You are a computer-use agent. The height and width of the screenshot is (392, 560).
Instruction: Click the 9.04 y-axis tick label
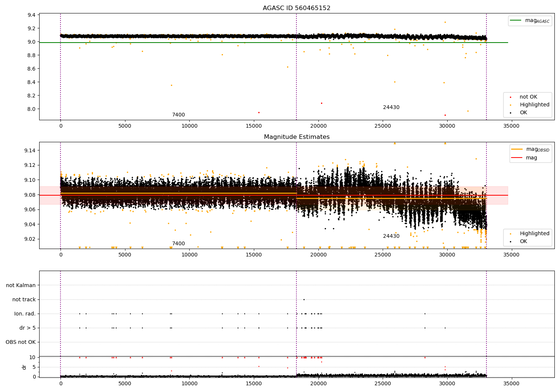30,224
